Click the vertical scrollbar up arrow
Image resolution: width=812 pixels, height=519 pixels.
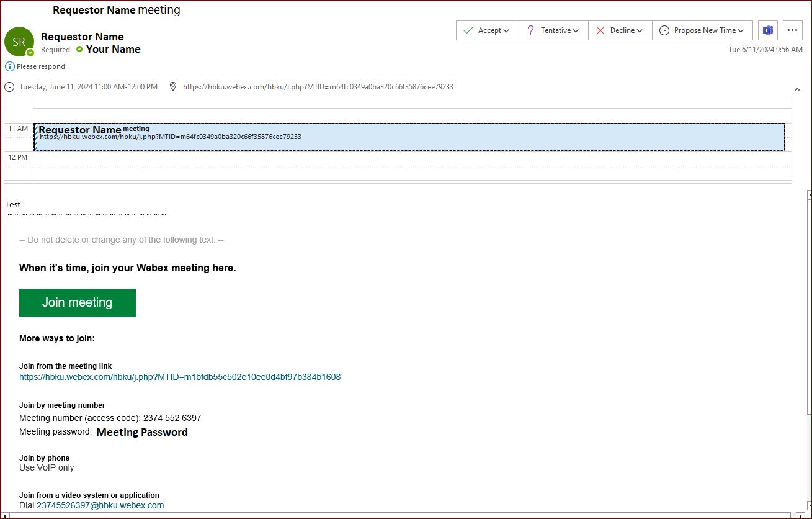809,195
